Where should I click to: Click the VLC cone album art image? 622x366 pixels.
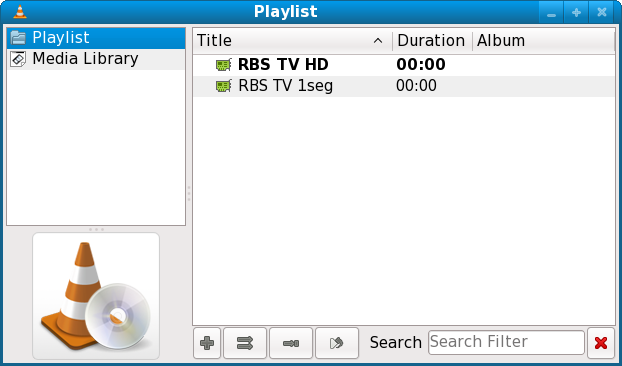(x=96, y=296)
